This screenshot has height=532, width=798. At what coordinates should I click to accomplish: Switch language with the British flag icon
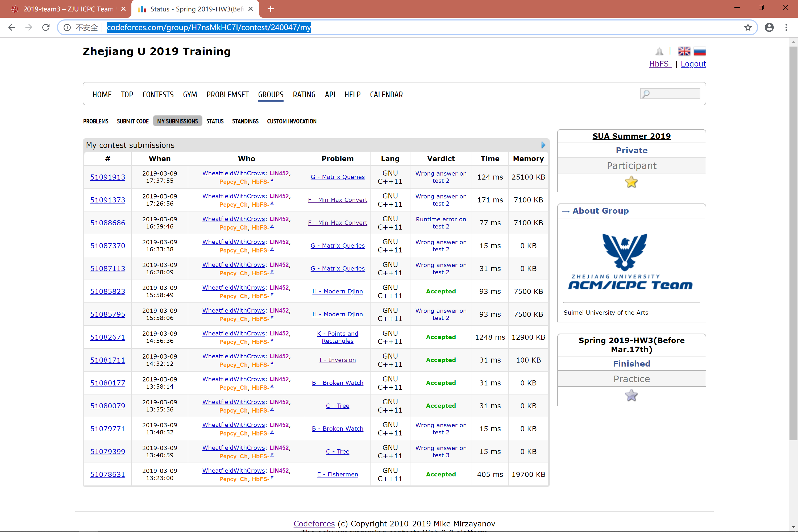point(684,51)
